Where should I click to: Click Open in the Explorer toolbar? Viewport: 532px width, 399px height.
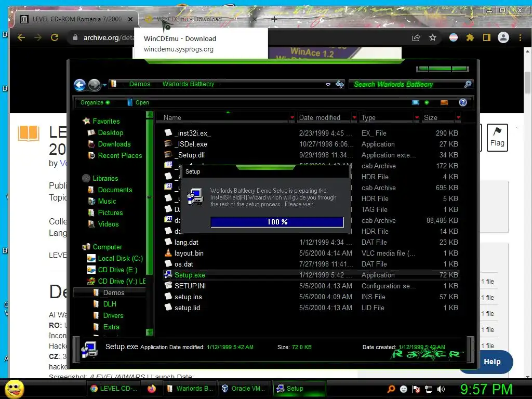click(138, 102)
